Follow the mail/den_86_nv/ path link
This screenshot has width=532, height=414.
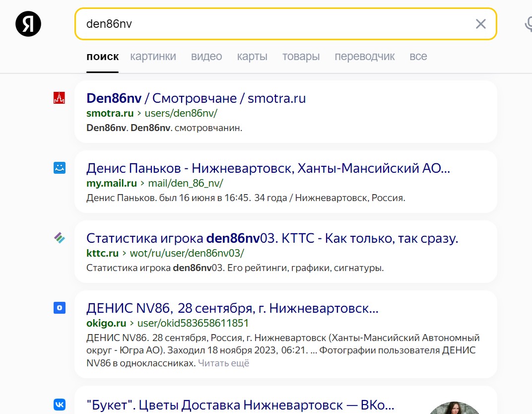coord(186,183)
